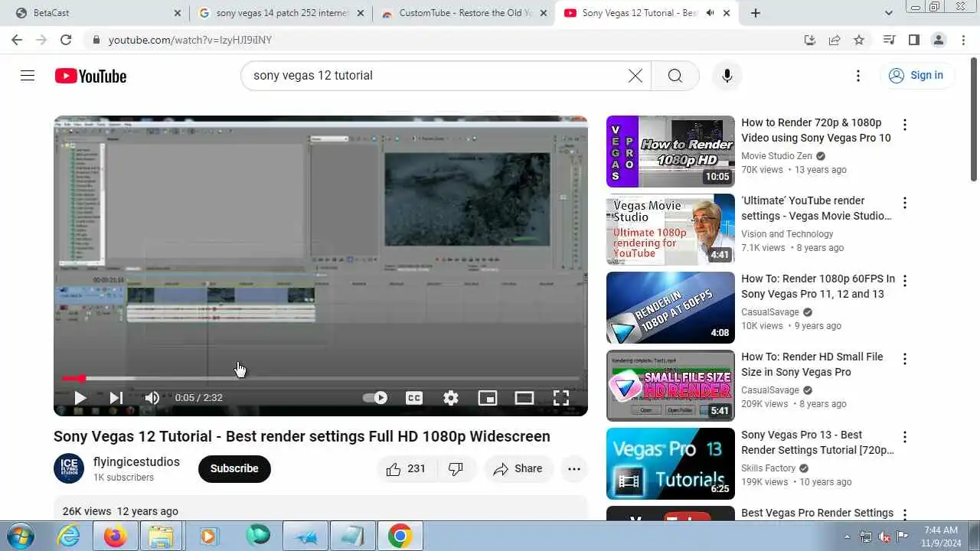The height and width of the screenshot is (551, 980).
Task: Enable theater mode
Action: coord(524,398)
